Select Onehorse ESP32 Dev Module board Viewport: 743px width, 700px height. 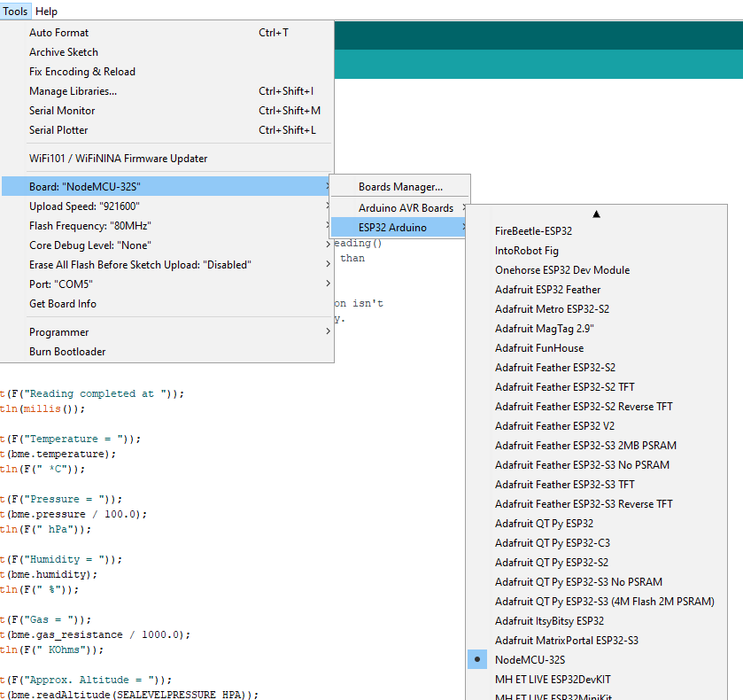(597, 270)
